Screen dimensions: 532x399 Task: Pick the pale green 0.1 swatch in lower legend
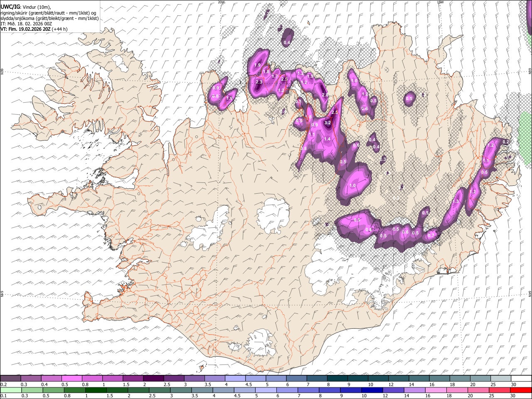[11, 390]
